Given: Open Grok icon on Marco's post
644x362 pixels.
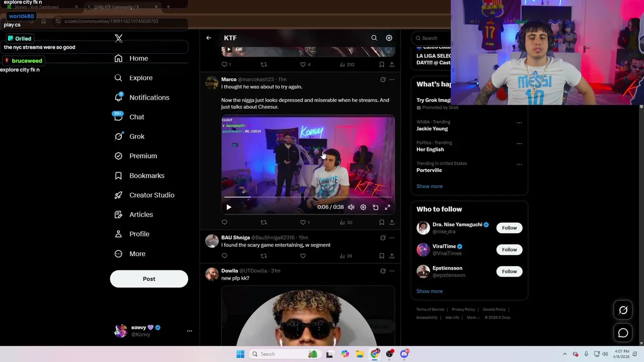Looking at the screenshot, I should [383, 79].
